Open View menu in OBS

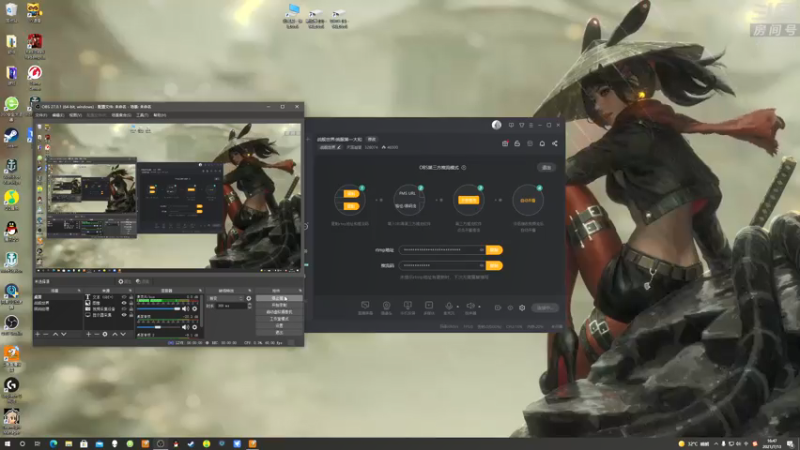pos(76,115)
